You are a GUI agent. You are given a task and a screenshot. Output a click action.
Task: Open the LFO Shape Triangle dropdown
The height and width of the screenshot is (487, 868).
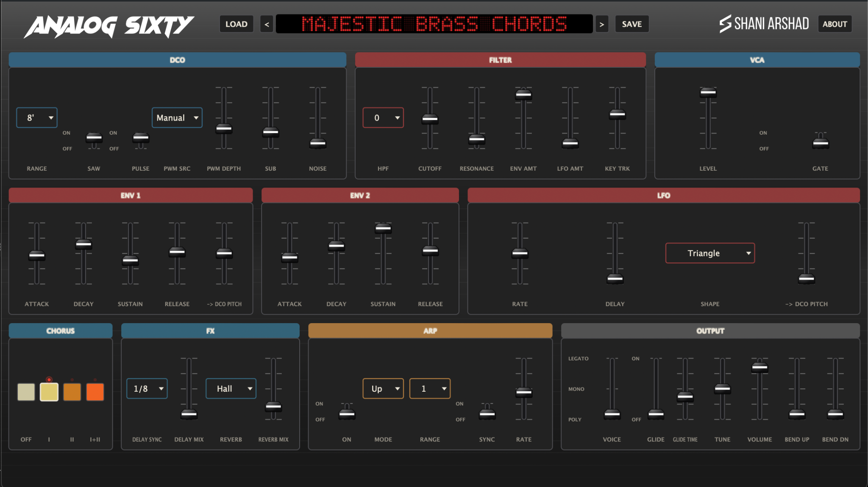[x=710, y=253]
